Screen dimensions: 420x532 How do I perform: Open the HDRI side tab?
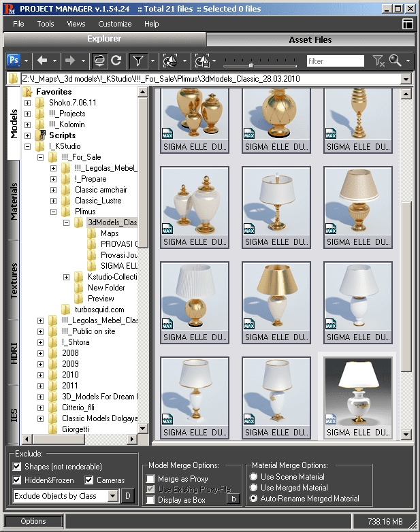14,353
